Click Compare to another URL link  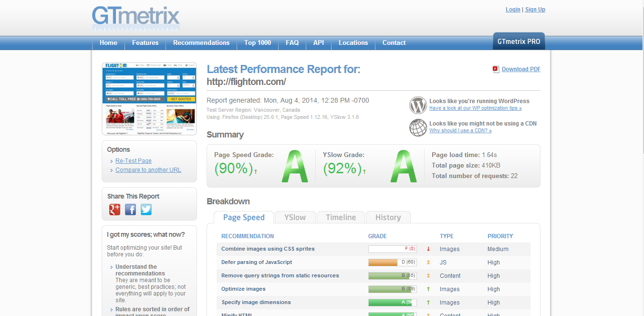(148, 170)
